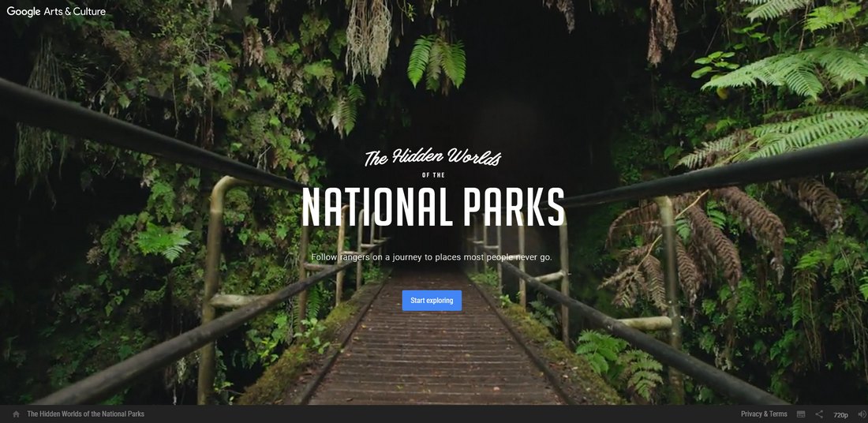Image resolution: width=868 pixels, height=423 pixels.
Task: Toggle the captions icon beside Privacy & Terms
Action: tap(800, 414)
